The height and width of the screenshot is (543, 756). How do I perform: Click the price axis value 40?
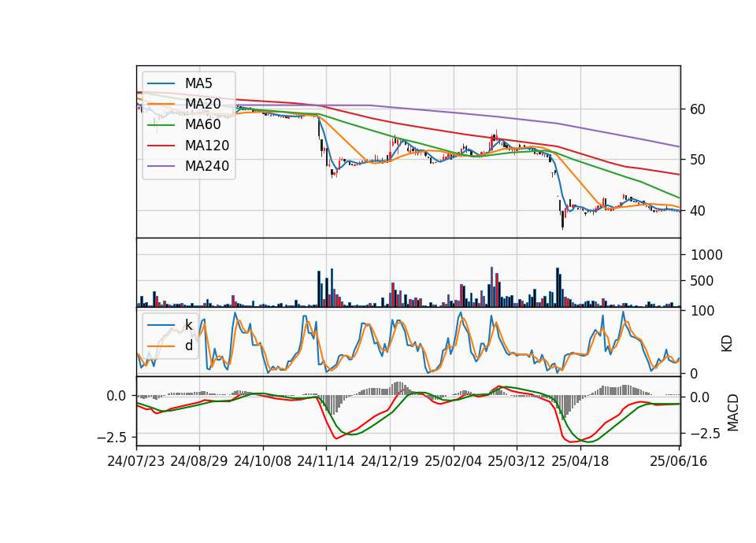coord(698,211)
